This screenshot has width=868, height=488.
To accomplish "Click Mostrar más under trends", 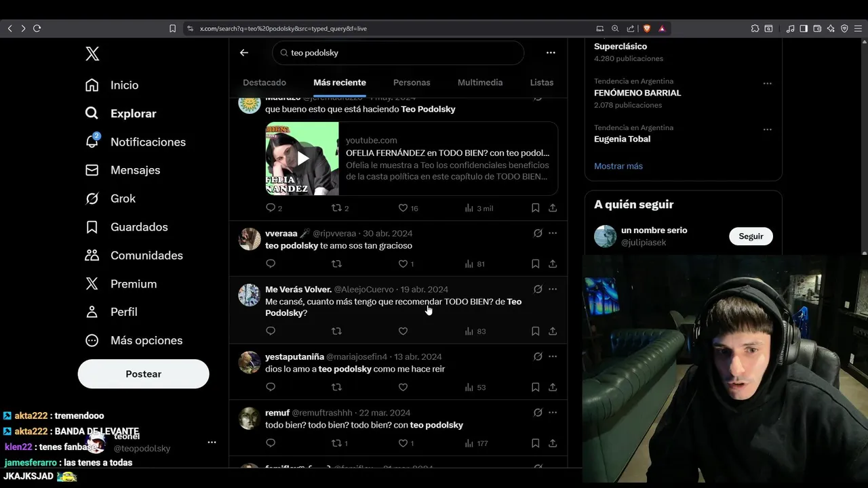I will pos(618,166).
